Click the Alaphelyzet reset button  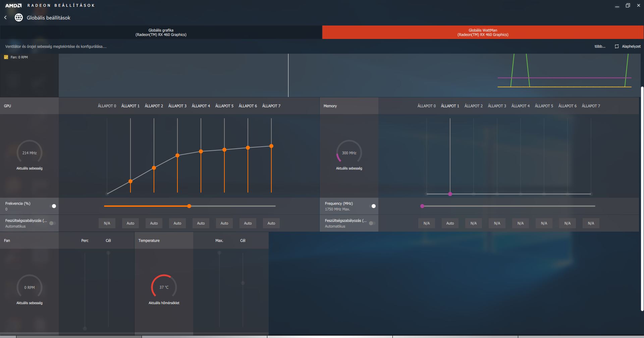(628, 46)
